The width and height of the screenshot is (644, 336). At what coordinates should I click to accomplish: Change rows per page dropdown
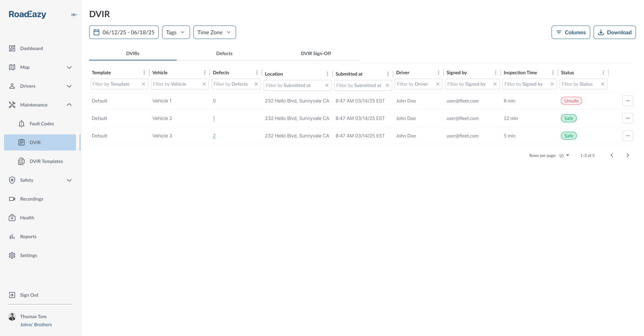pos(564,156)
